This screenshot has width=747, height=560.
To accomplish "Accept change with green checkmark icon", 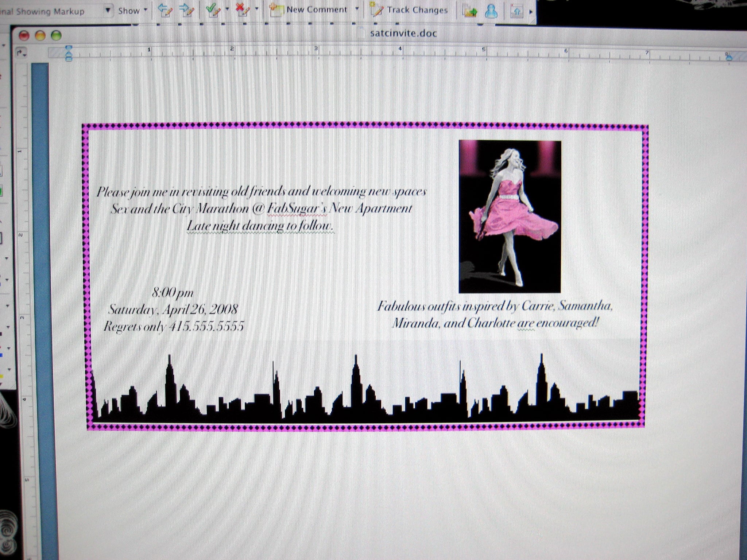I will (213, 10).
